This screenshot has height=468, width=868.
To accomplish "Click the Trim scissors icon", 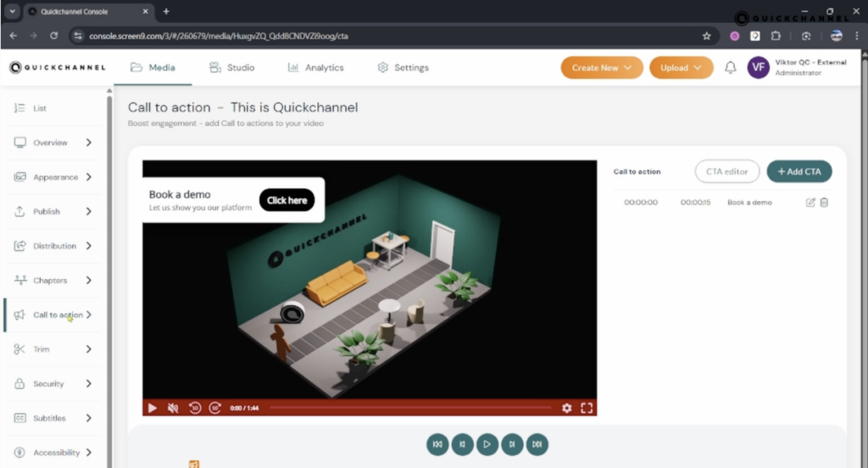I will point(20,349).
